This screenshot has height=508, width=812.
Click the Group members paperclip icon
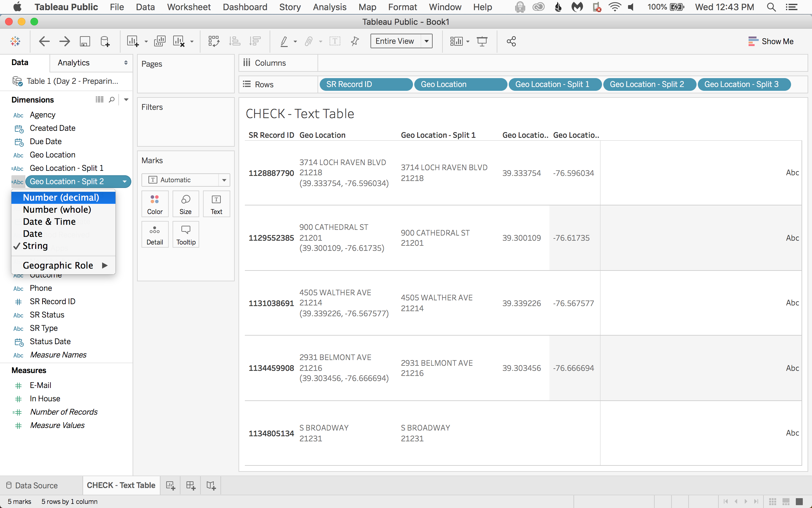(x=308, y=41)
